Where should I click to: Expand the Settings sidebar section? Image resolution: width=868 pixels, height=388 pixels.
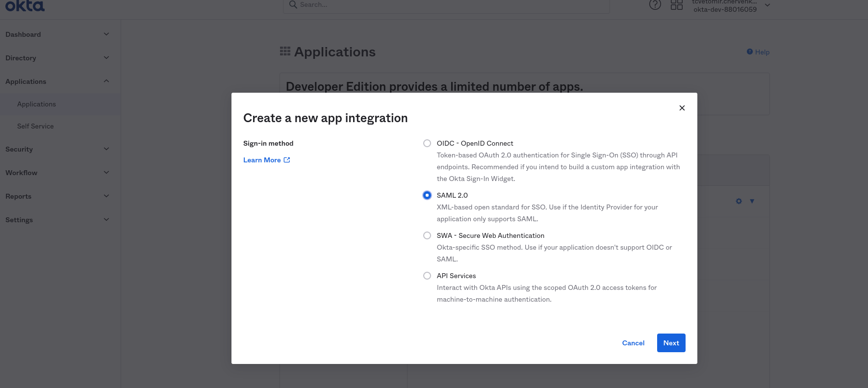point(106,220)
